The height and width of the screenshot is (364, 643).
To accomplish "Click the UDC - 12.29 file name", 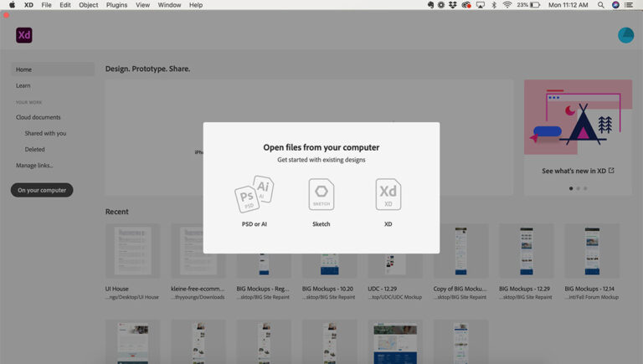I will [x=382, y=289].
